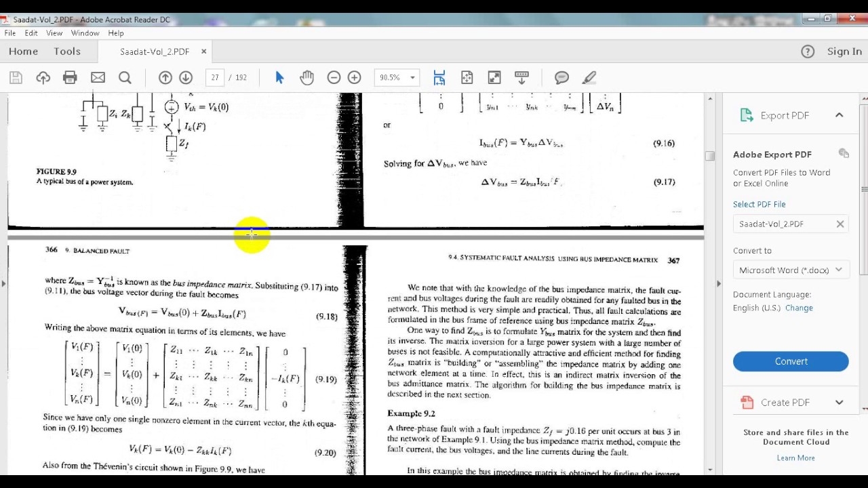This screenshot has height=488, width=868.
Task: Click document scrollbar up arrow
Action: click(710, 99)
